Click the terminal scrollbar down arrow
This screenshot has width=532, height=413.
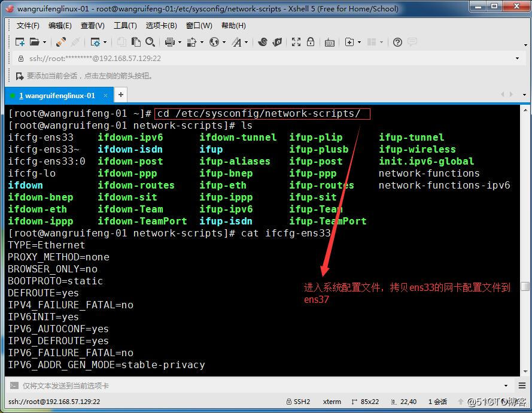(x=525, y=372)
